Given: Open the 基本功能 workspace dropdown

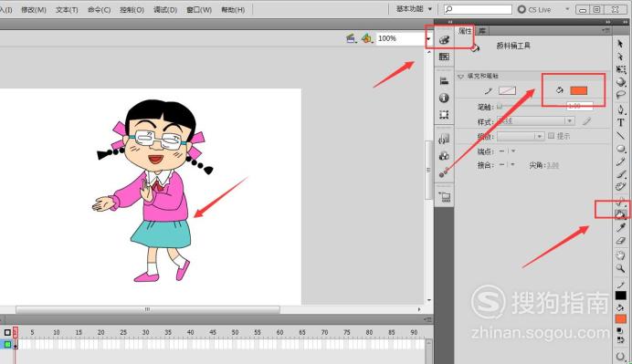Looking at the screenshot, I should point(414,9).
